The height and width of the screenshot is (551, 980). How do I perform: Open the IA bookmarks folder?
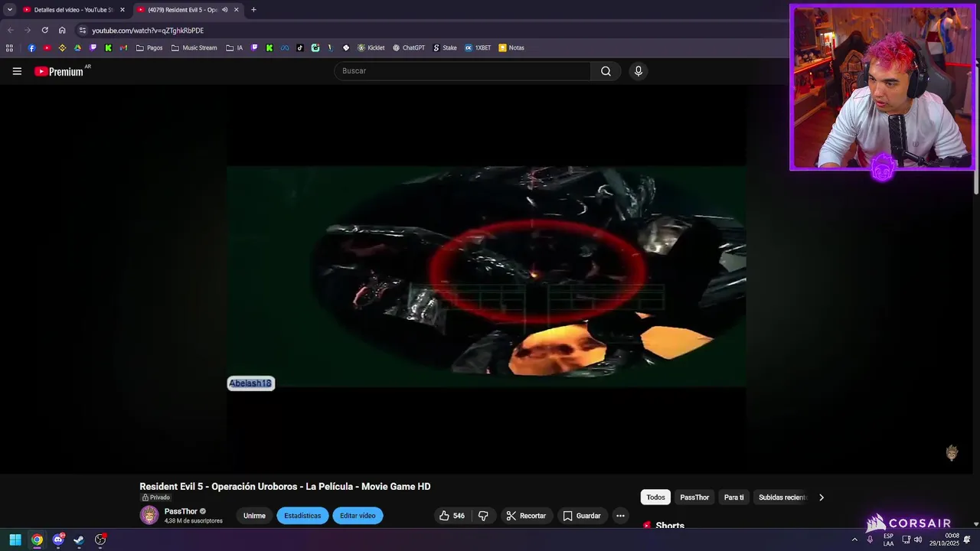(x=234, y=47)
